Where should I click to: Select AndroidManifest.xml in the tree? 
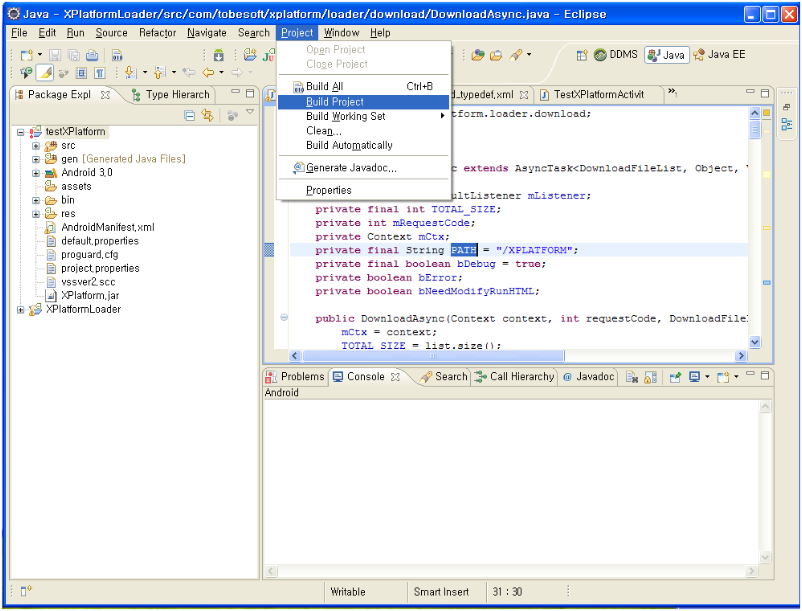(x=107, y=228)
